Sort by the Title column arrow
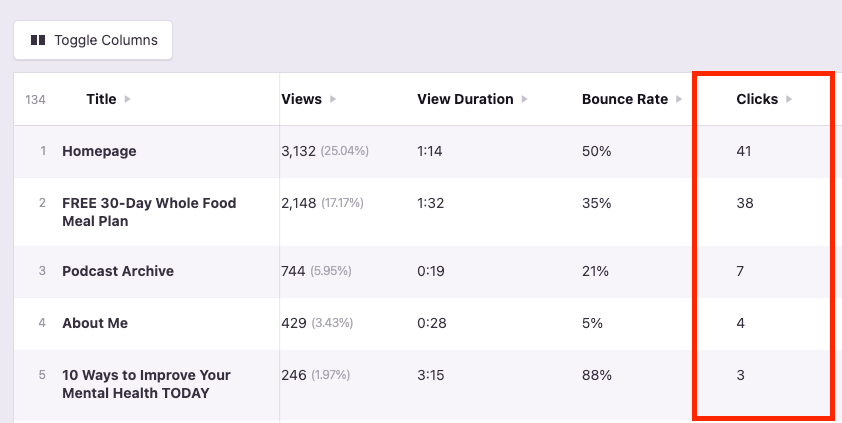The width and height of the screenshot is (842, 423). (x=127, y=99)
